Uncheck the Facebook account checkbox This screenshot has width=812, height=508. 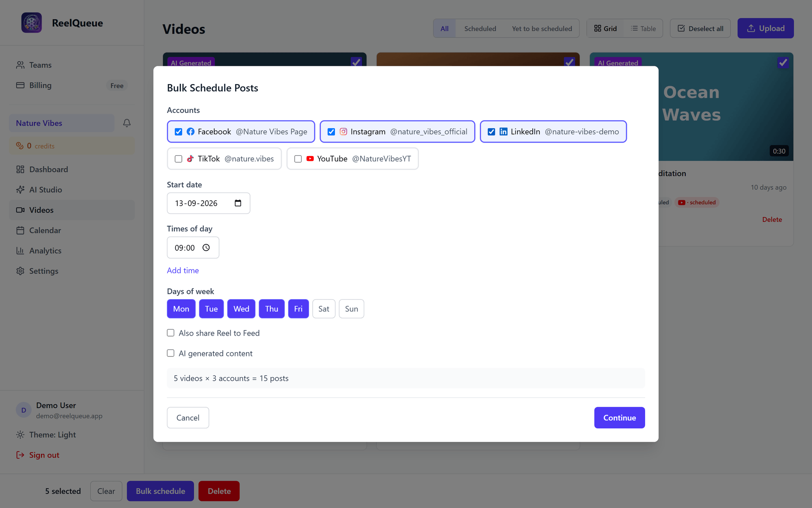pyautogui.click(x=178, y=132)
